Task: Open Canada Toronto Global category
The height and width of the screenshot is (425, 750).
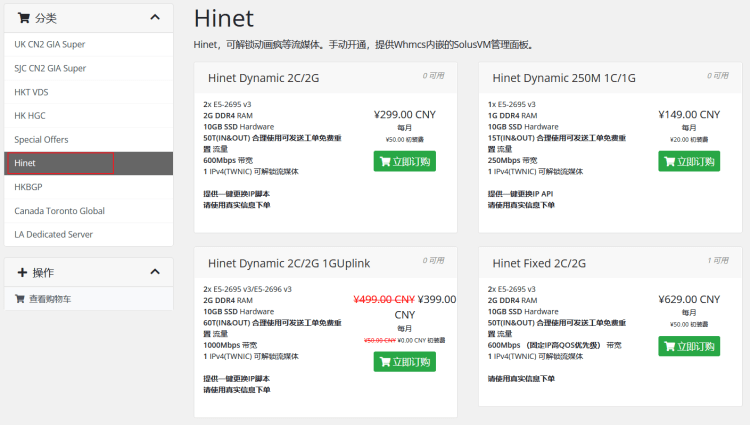Action: [88, 211]
